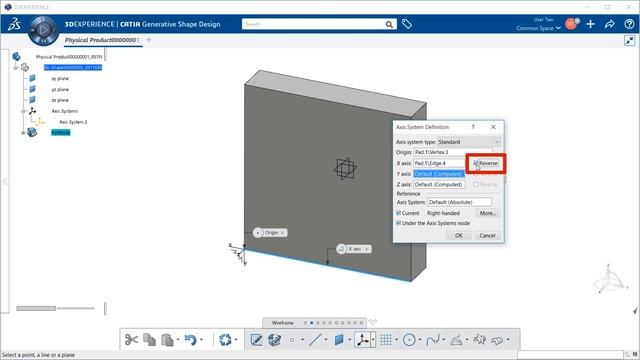Click the plus Add icon in top bar
Screen dimensions: 640x360
[591, 24]
